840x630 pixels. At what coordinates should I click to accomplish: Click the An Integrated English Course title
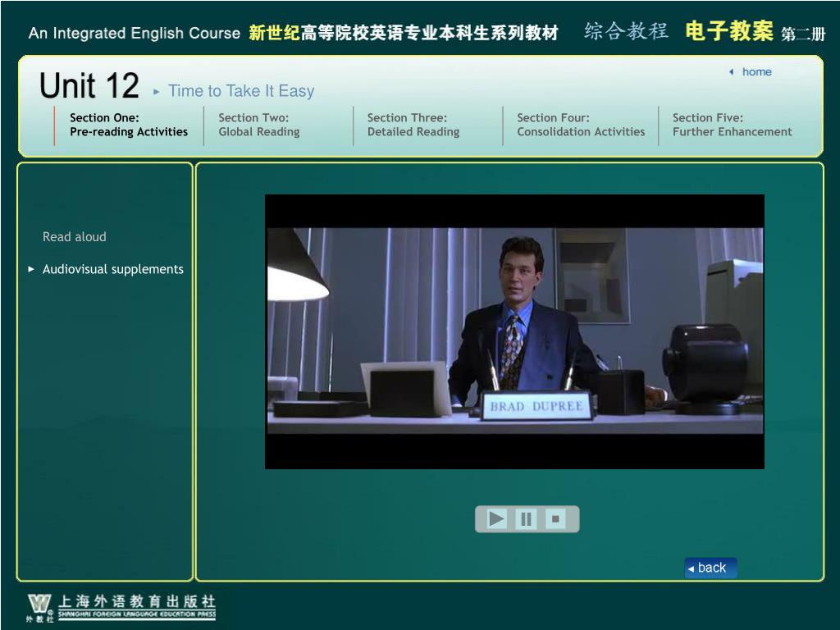click(x=135, y=33)
